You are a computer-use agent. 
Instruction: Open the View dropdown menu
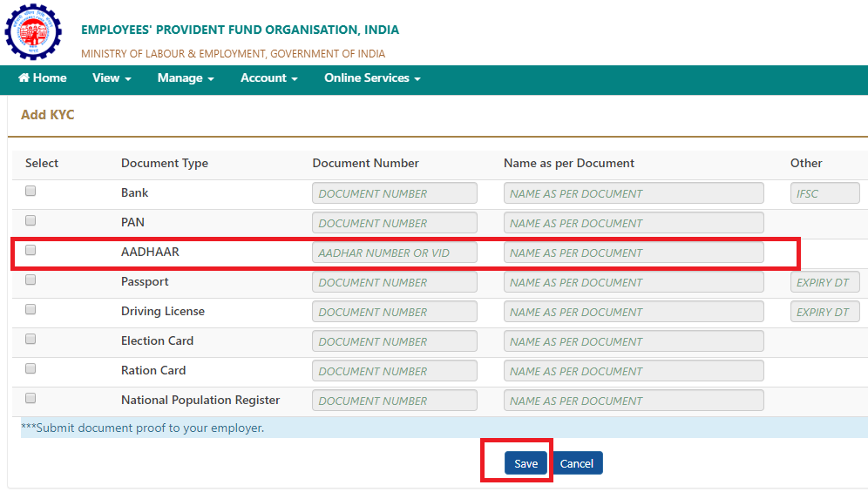112,78
